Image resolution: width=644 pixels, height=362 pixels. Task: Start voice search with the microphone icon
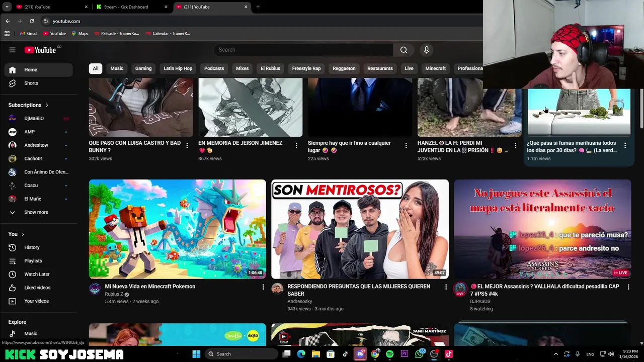coord(426,50)
